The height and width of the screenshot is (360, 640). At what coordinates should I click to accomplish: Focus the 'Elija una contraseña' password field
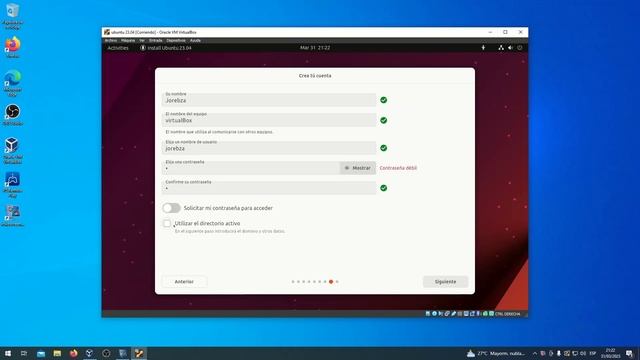click(x=251, y=168)
